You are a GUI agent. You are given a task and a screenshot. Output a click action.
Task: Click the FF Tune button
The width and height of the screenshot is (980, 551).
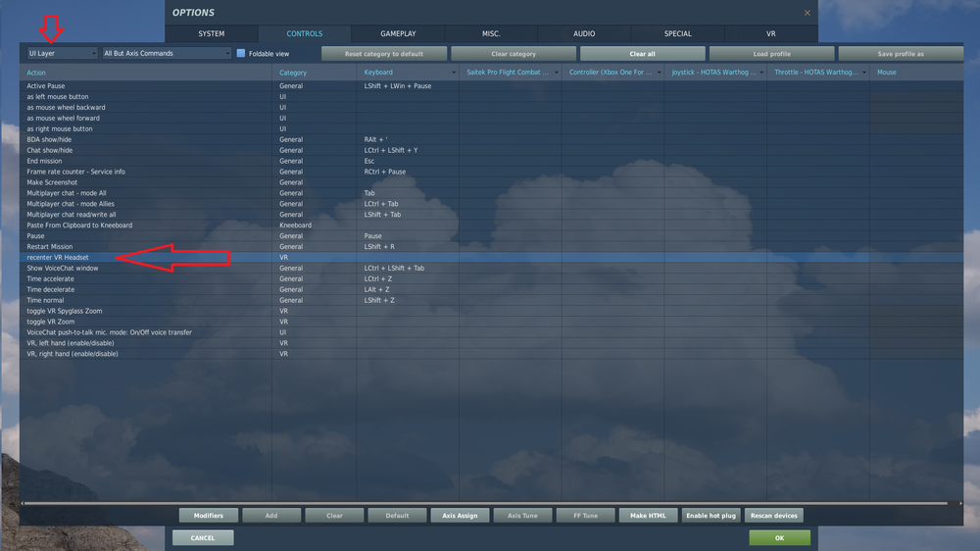coord(586,516)
